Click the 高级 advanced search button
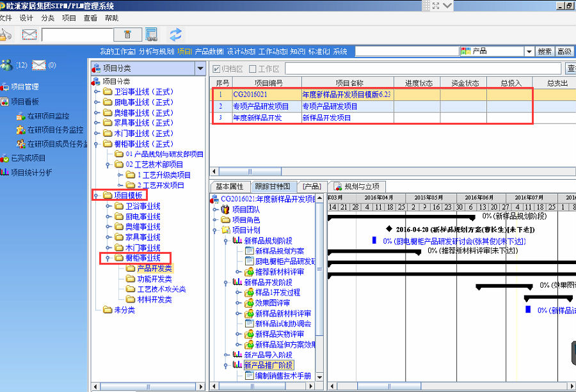The width and height of the screenshot is (576, 392). [x=564, y=52]
